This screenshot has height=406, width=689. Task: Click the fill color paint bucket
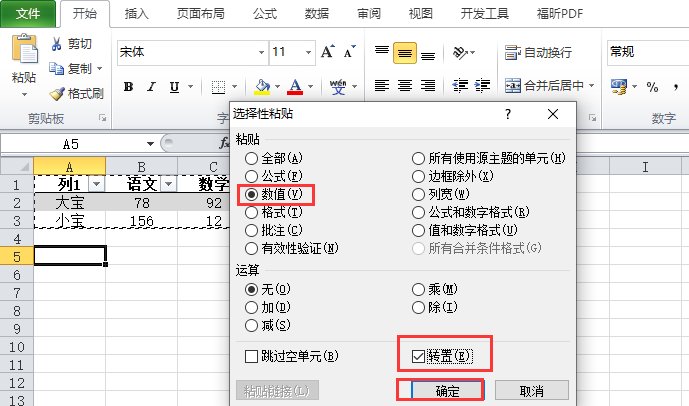[262, 87]
